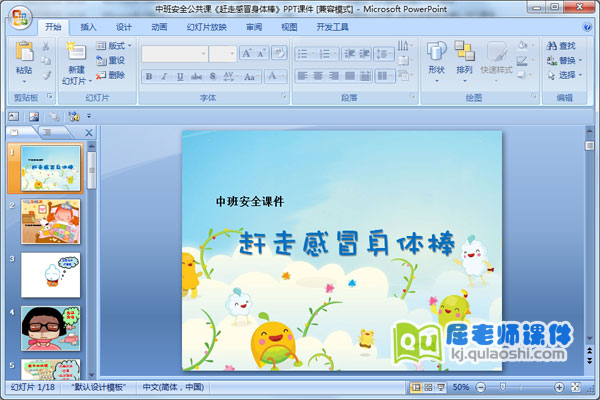Screen dimensions: 600x400
Task: Open the View (视图) tab
Action: (x=289, y=27)
